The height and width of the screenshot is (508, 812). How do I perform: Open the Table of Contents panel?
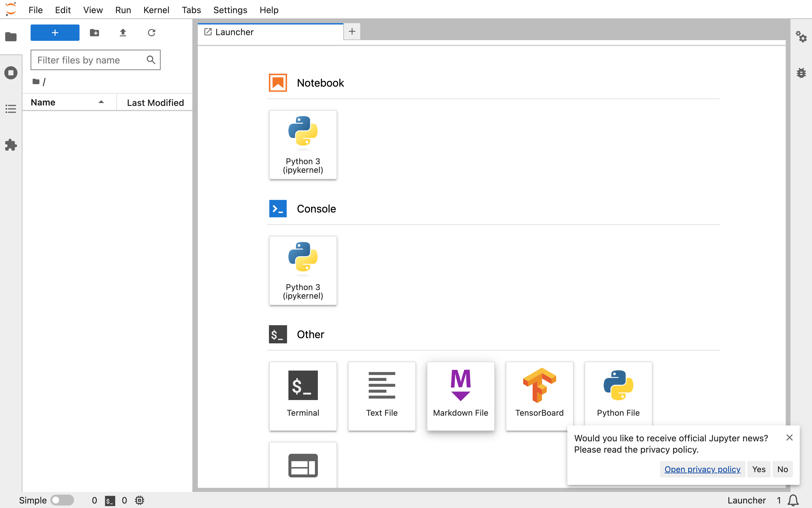click(11, 109)
